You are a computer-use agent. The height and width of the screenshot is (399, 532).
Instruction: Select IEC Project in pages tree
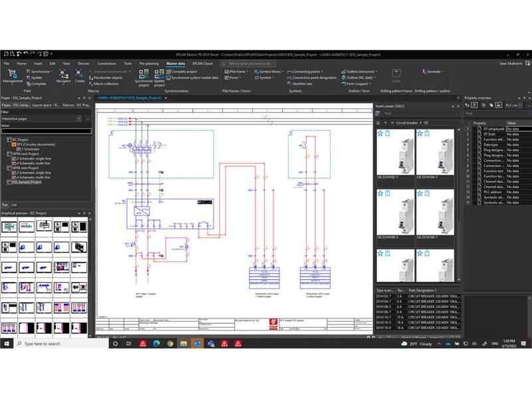[21, 140]
